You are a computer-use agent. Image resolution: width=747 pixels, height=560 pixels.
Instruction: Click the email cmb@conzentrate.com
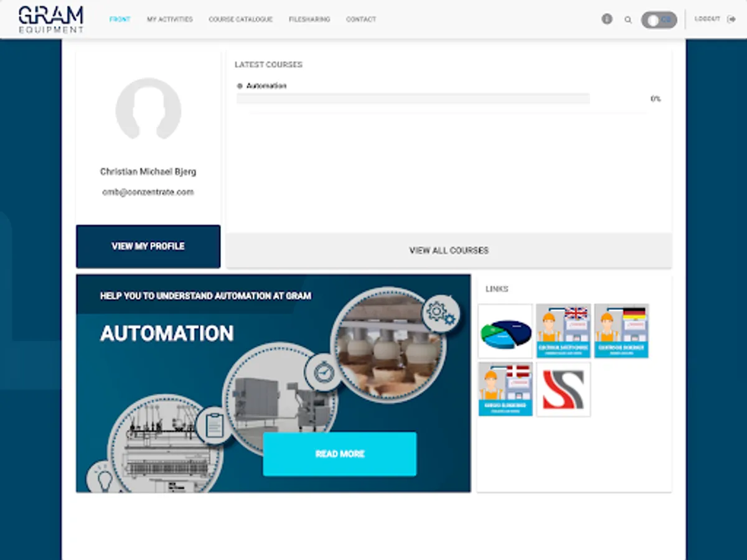tap(148, 192)
